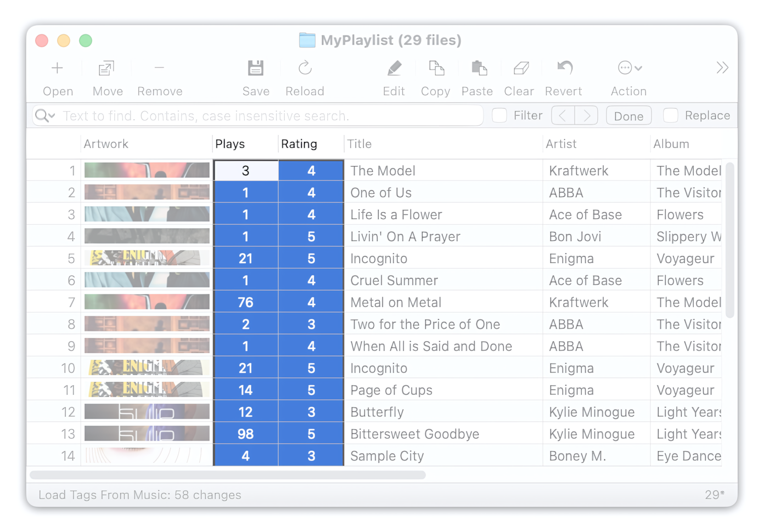The image size is (764, 532).
Task: Click status text 'Load Tags From Music: 58 changes'
Action: click(140, 495)
